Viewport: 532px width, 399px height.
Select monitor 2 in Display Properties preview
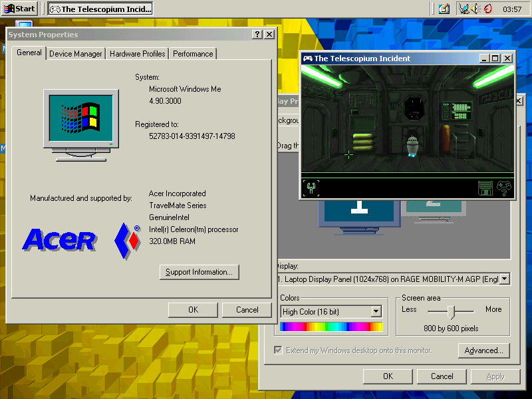pos(434,210)
